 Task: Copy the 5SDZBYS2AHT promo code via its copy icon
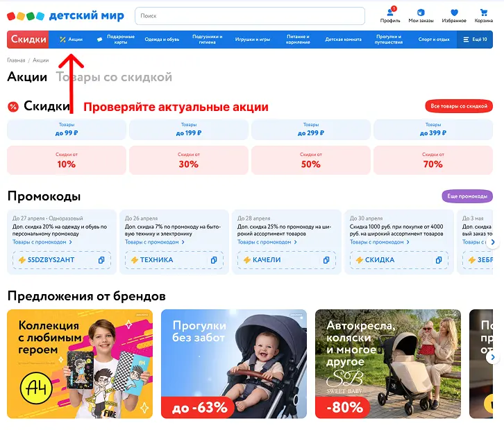pyautogui.click(x=101, y=260)
